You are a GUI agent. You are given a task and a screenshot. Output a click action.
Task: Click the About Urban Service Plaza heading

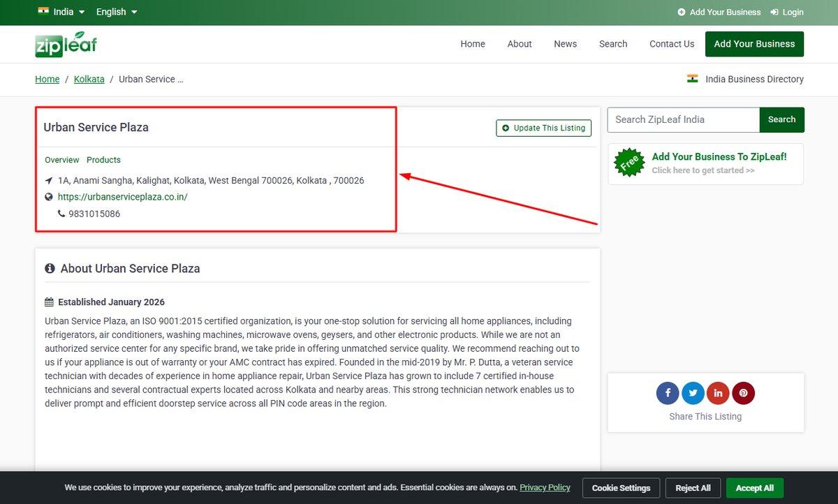click(131, 268)
